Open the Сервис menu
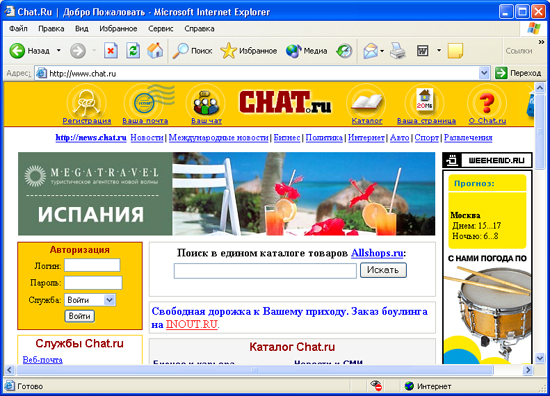 tap(160, 29)
